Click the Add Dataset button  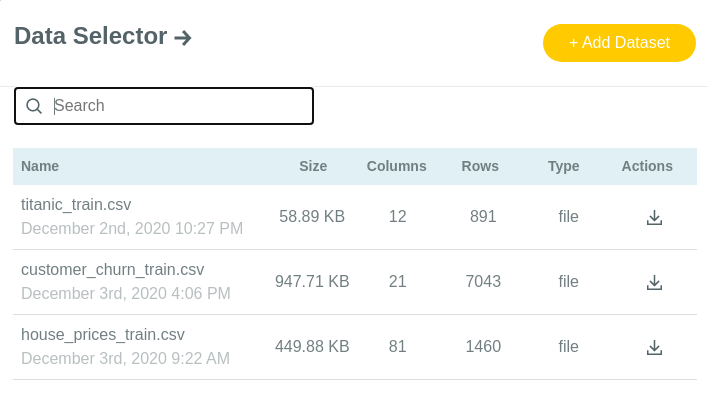619,43
